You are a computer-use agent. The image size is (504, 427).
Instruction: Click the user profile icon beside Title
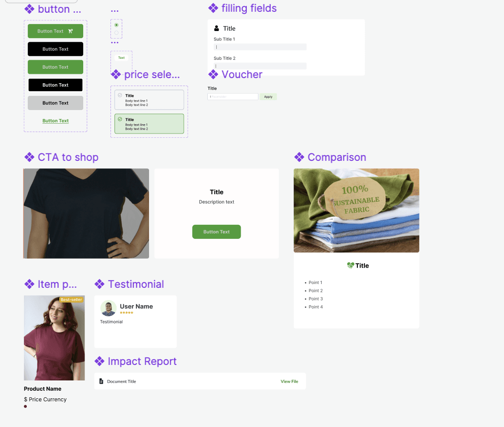tap(217, 28)
